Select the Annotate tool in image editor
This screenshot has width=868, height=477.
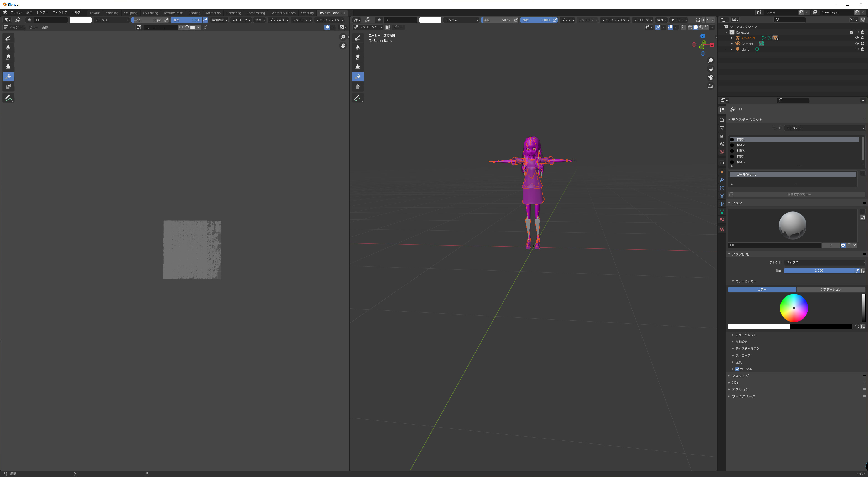(8, 98)
